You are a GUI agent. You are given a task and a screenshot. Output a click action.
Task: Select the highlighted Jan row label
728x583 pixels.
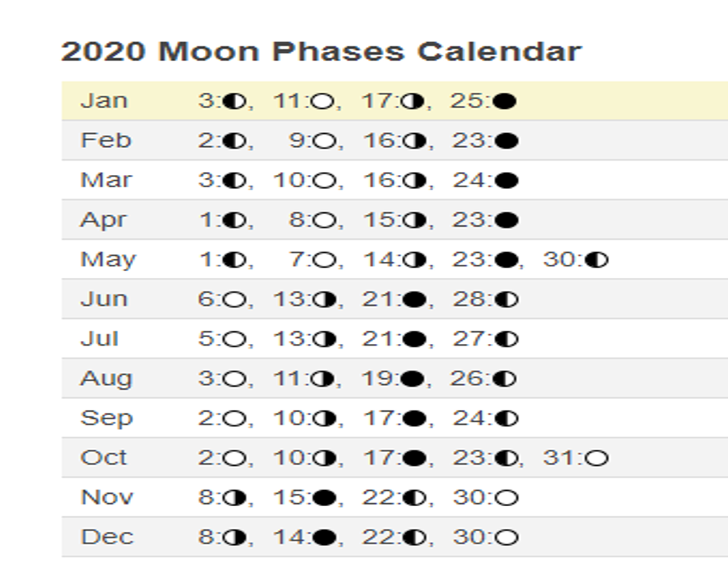point(104,100)
